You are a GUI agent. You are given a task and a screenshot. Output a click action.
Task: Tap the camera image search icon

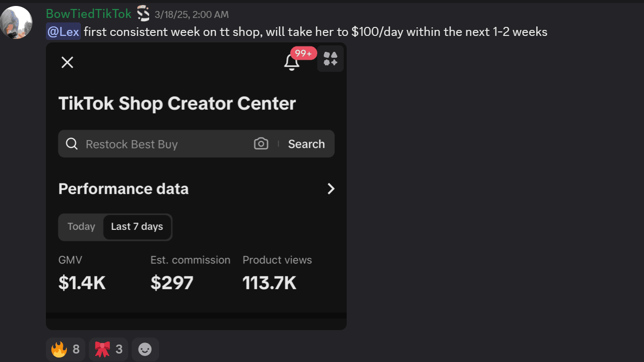261,144
